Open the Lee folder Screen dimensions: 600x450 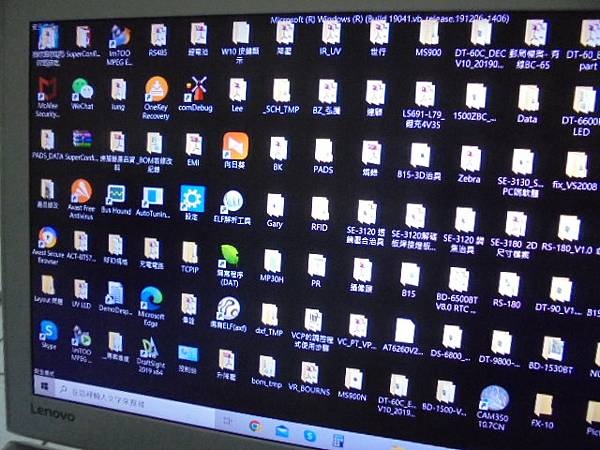click(238, 95)
